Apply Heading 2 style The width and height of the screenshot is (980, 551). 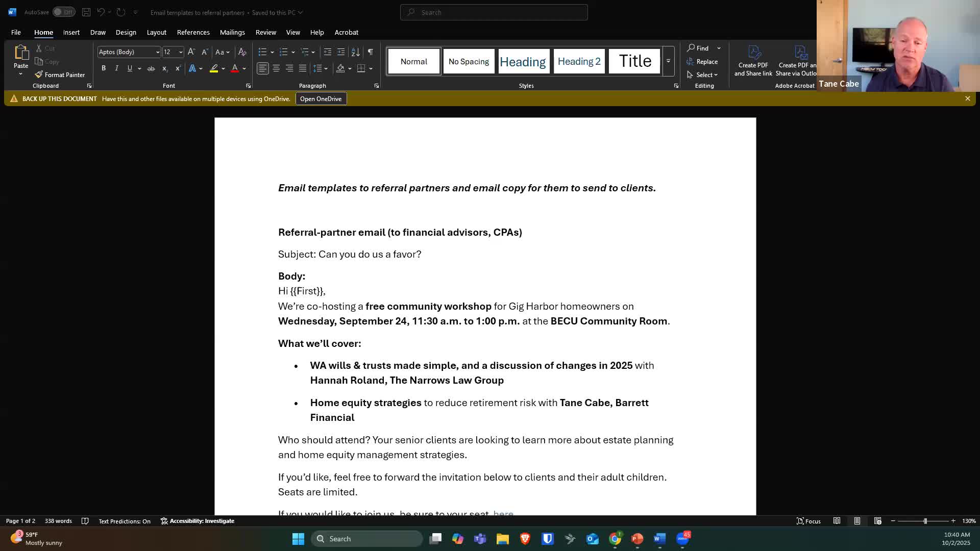click(579, 61)
